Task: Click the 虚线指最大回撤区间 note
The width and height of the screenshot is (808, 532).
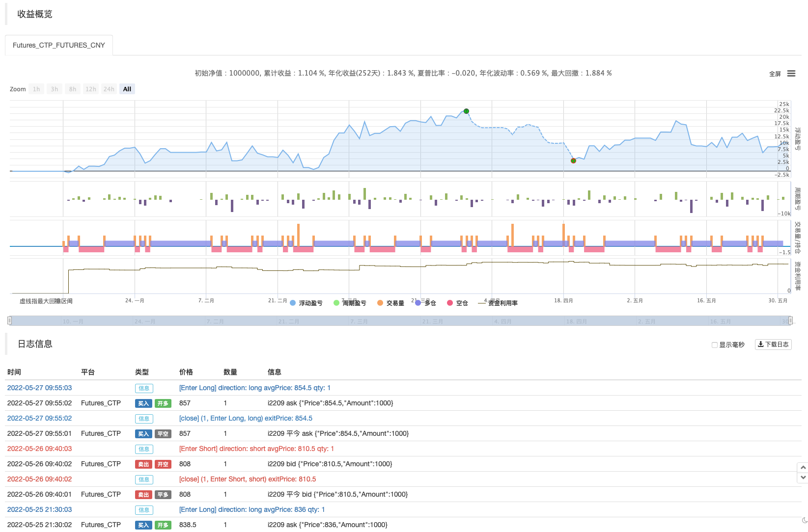Action: tap(46, 301)
